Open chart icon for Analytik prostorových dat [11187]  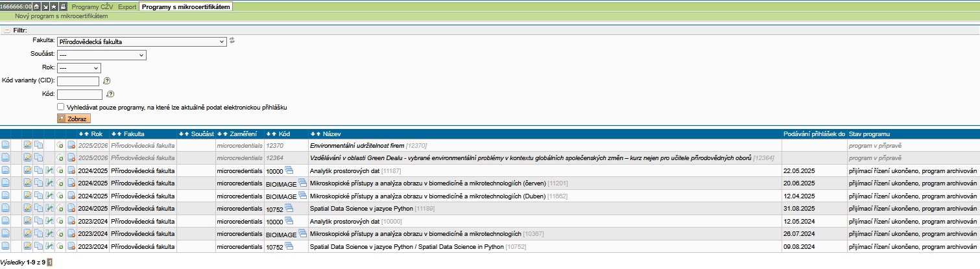(49, 170)
